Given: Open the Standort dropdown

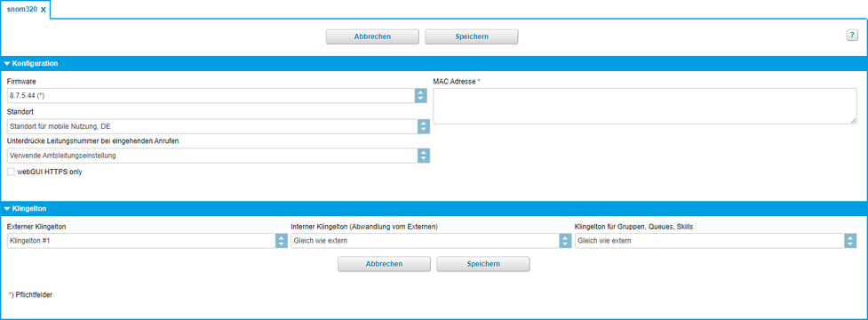Looking at the screenshot, I should (219, 126).
